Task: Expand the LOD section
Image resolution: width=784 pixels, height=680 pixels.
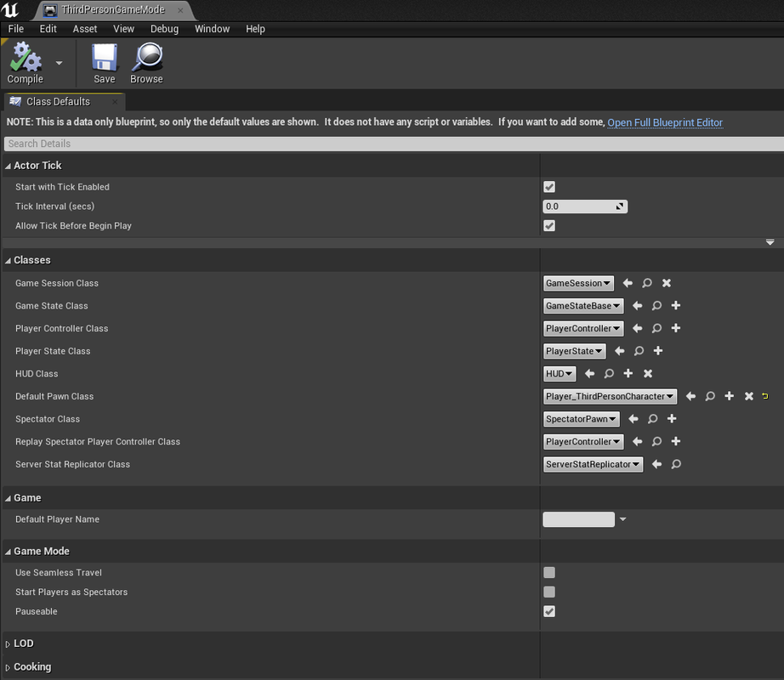Action: coord(8,644)
